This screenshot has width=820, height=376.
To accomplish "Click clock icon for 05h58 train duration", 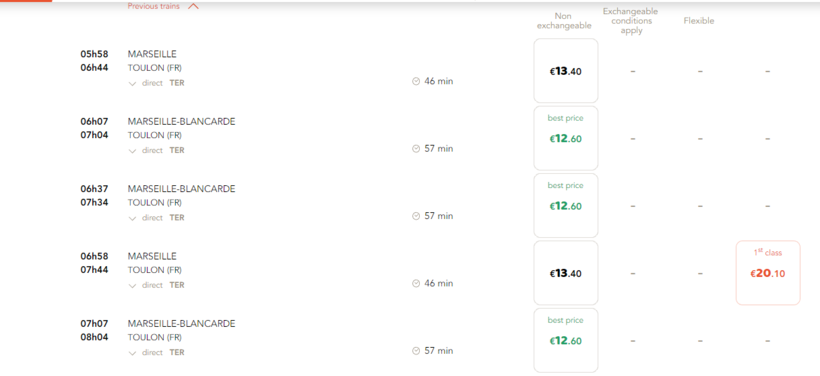I will pos(416,82).
